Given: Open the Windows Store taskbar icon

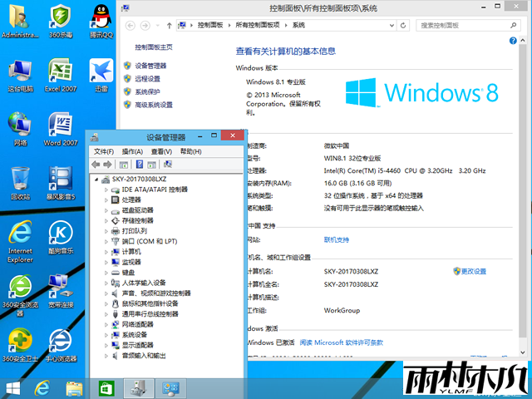Looking at the screenshot, I should coord(106,388).
